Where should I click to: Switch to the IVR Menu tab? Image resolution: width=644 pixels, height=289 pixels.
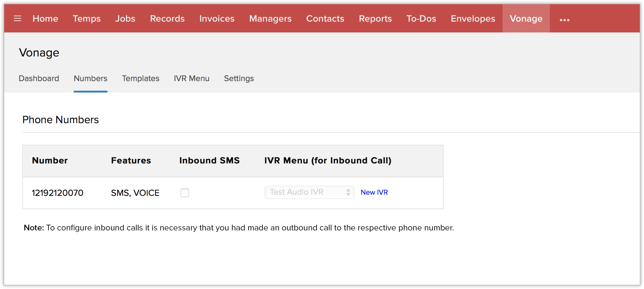[x=192, y=78]
